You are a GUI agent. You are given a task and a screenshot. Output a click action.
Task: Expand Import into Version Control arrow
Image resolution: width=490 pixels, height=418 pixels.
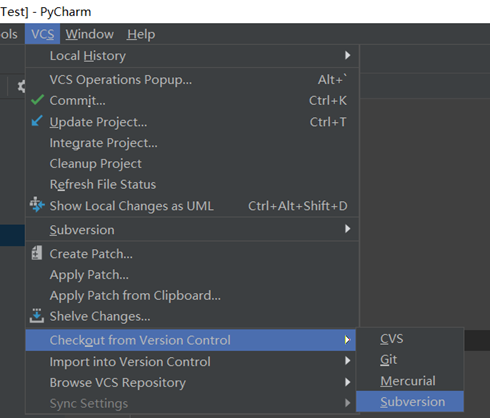point(348,361)
